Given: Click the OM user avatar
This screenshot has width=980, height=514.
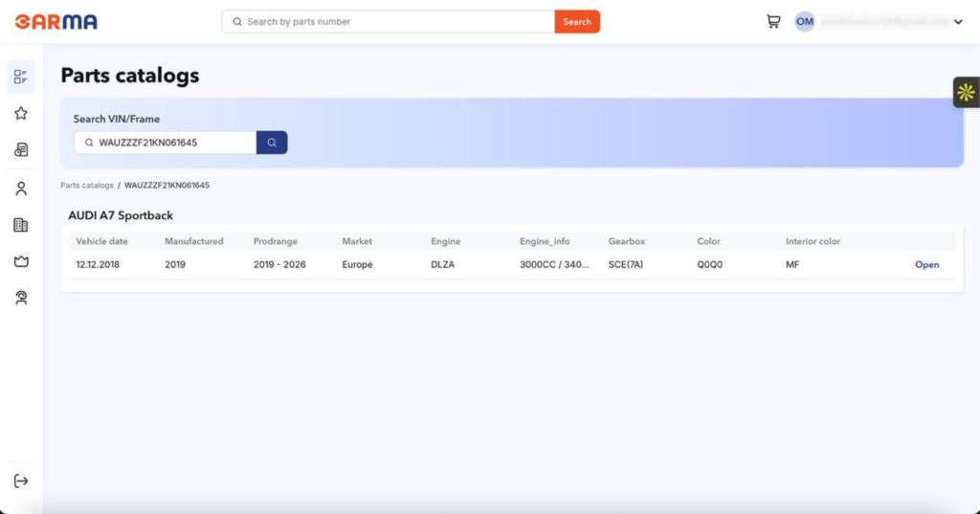Looking at the screenshot, I should point(805,21).
